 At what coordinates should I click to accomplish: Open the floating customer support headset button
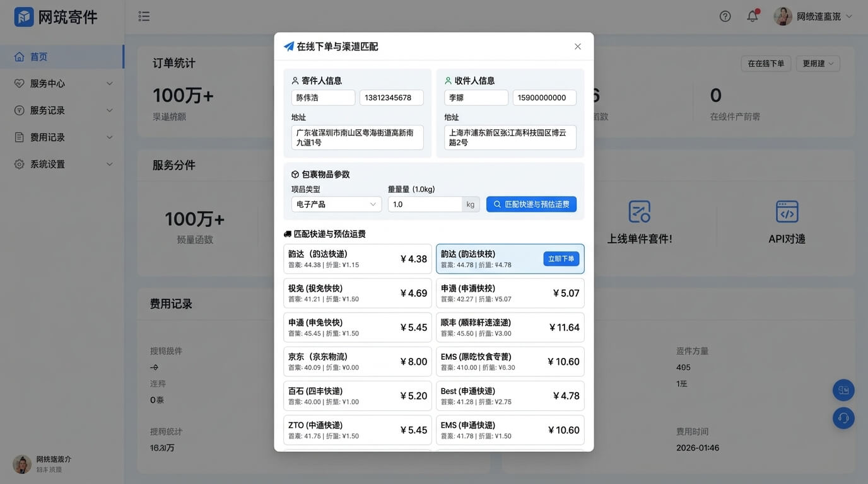tap(843, 418)
